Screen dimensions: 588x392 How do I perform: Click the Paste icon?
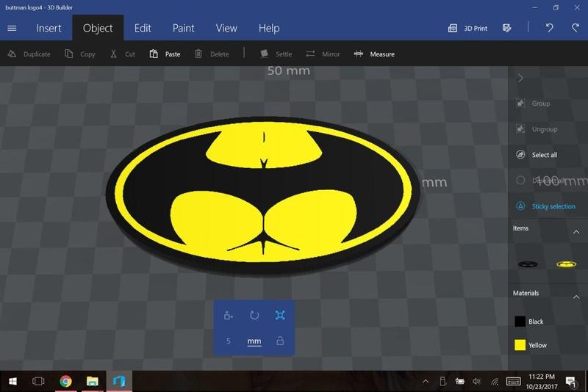(154, 54)
